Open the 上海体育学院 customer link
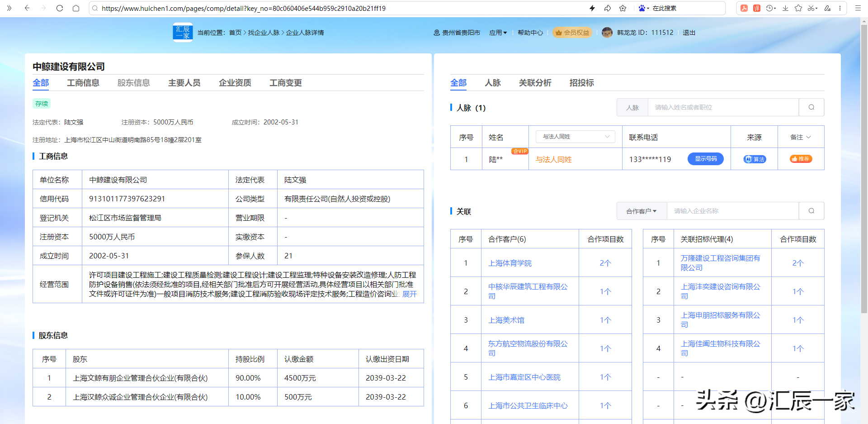Image resolution: width=868 pixels, height=424 pixels. (509, 263)
